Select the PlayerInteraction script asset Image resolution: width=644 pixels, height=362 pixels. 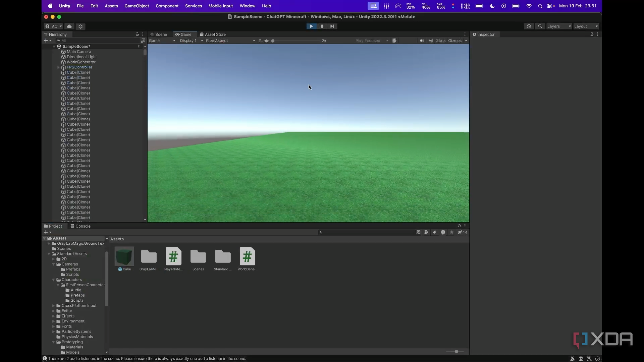pos(173,259)
